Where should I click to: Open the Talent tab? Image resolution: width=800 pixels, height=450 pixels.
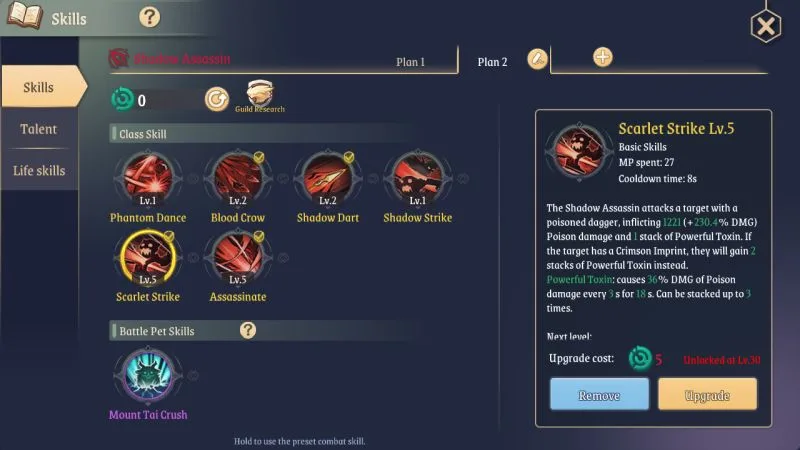pos(39,129)
